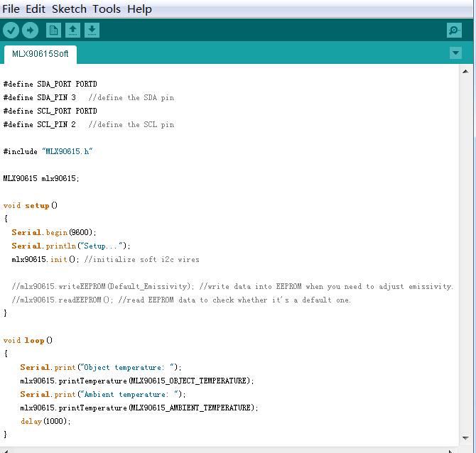Click the printTemperature(MLX90615_AMBIENT_TEMPERATURE) line

[139, 408]
